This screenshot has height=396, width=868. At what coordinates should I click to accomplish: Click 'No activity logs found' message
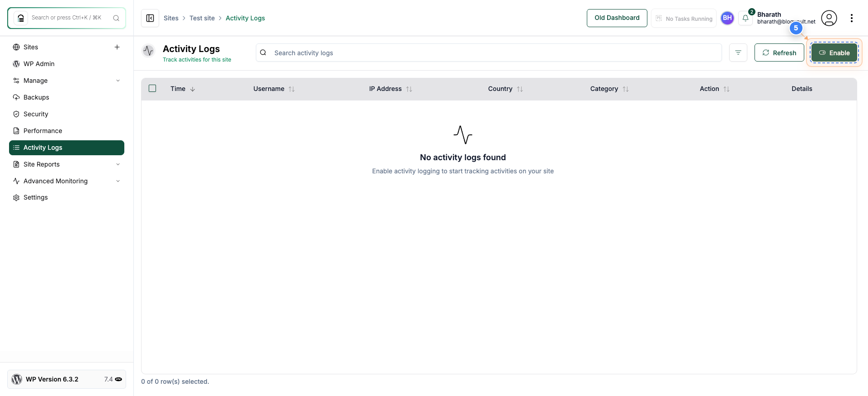click(x=463, y=157)
